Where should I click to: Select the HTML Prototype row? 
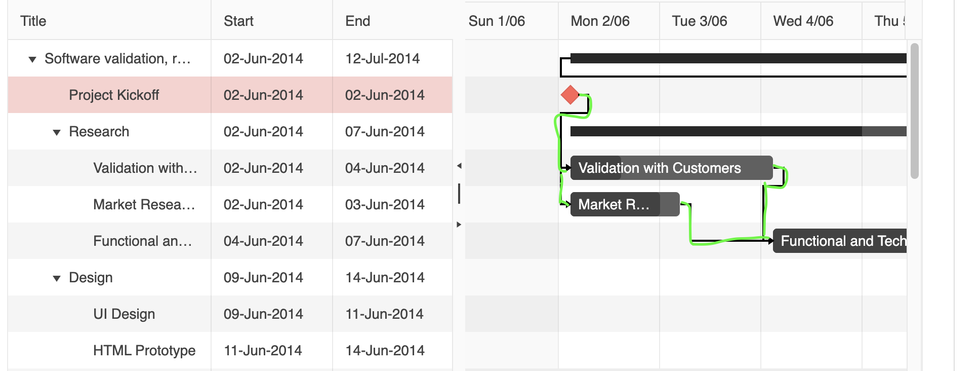pyautogui.click(x=230, y=350)
